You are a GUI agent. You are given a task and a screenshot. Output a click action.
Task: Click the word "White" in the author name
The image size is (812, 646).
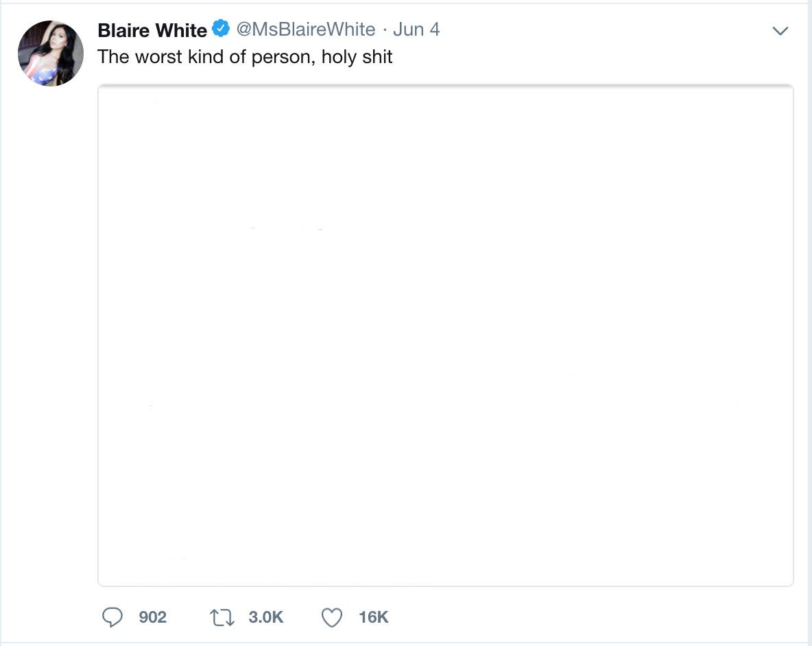pos(183,30)
